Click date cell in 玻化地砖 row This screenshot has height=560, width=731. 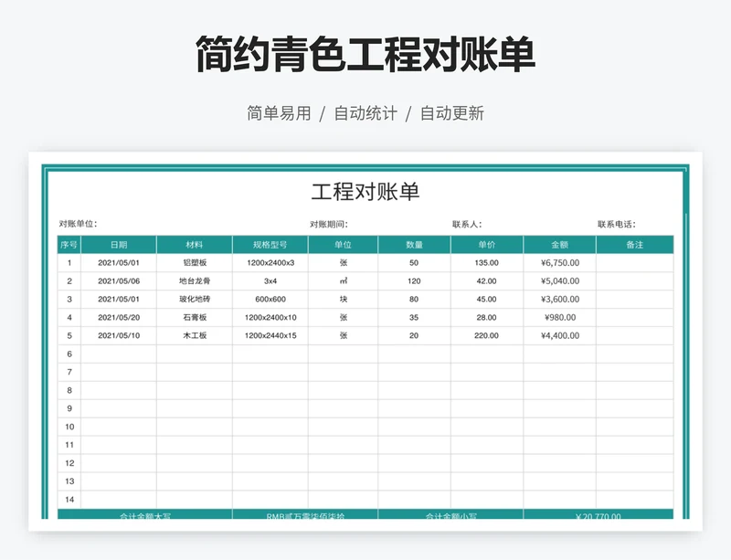pyautogui.click(x=119, y=300)
